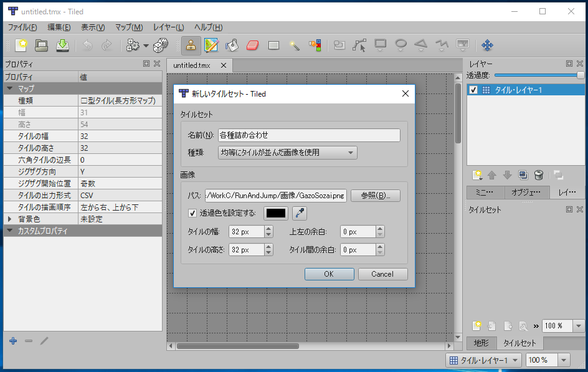Viewport: 588px width, 372px height.
Task: Confirm dialog with OK button
Action: pos(329,274)
